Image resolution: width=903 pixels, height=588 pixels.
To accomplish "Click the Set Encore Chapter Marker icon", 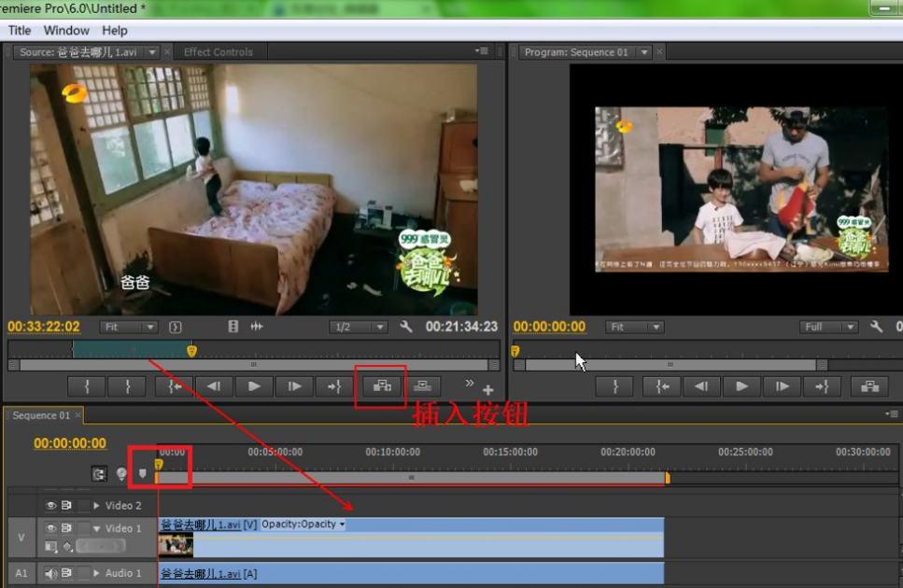I will click(121, 473).
